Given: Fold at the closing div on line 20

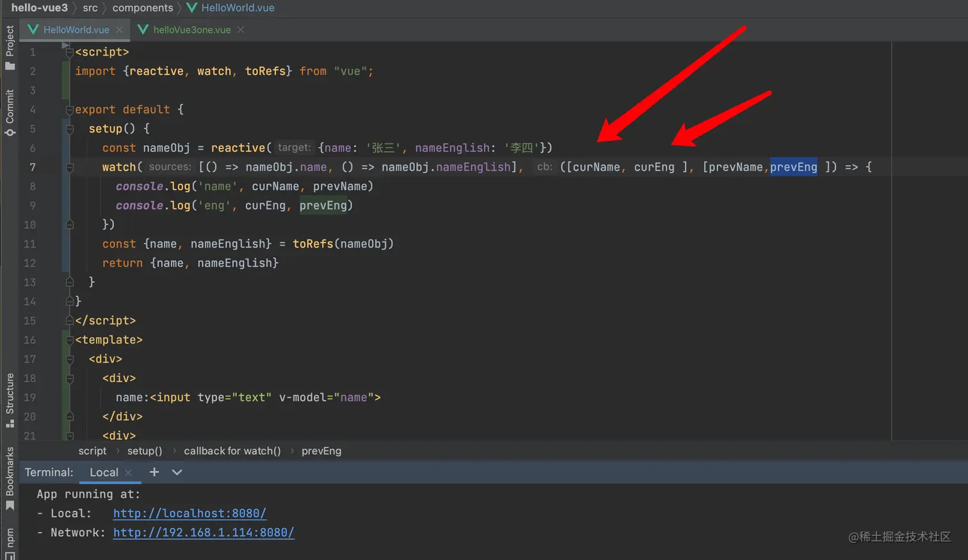Looking at the screenshot, I should [70, 417].
